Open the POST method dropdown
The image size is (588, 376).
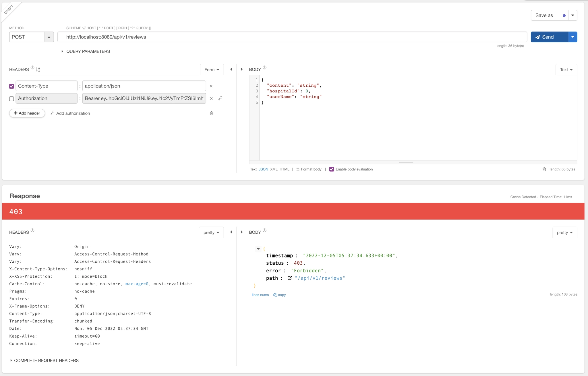coord(49,37)
